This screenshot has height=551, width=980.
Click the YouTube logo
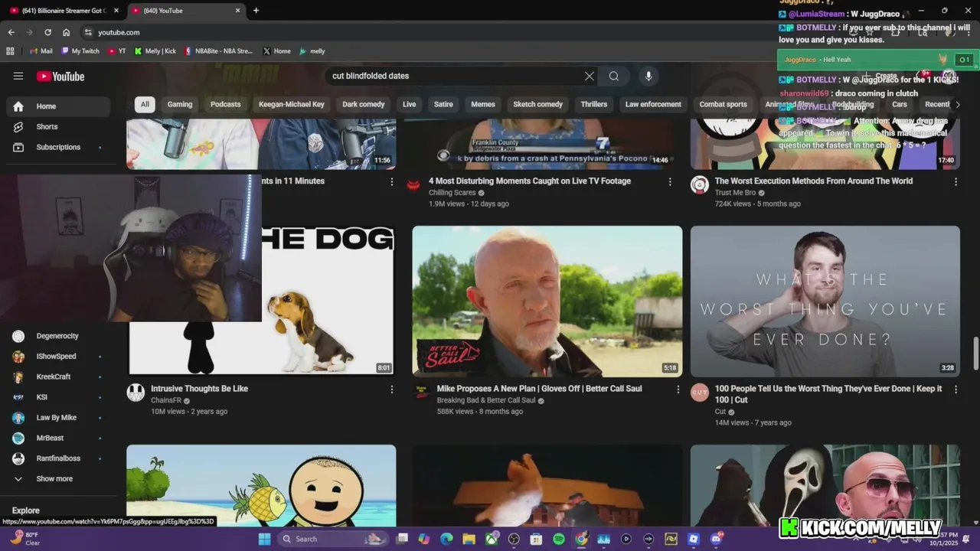60,76
